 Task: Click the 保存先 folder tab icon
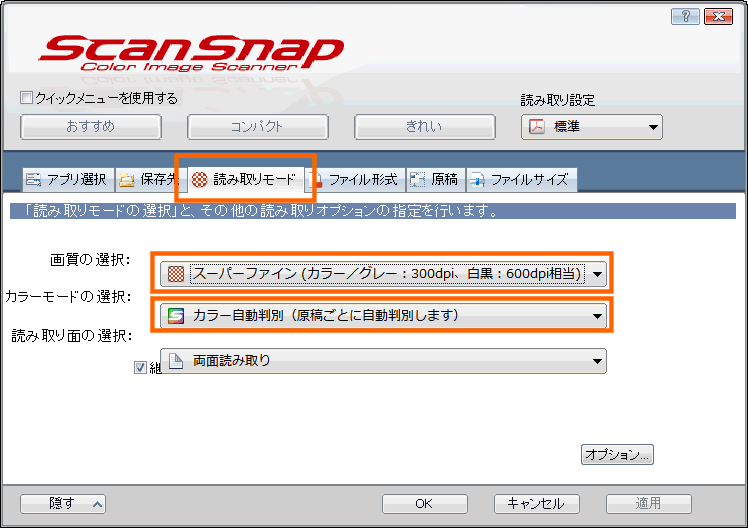(x=127, y=180)
